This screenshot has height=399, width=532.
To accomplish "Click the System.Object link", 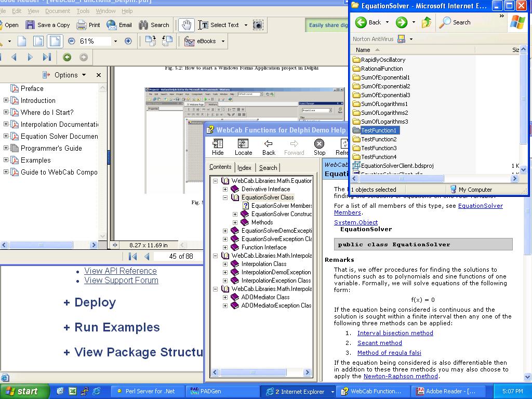I will point(356,222).
